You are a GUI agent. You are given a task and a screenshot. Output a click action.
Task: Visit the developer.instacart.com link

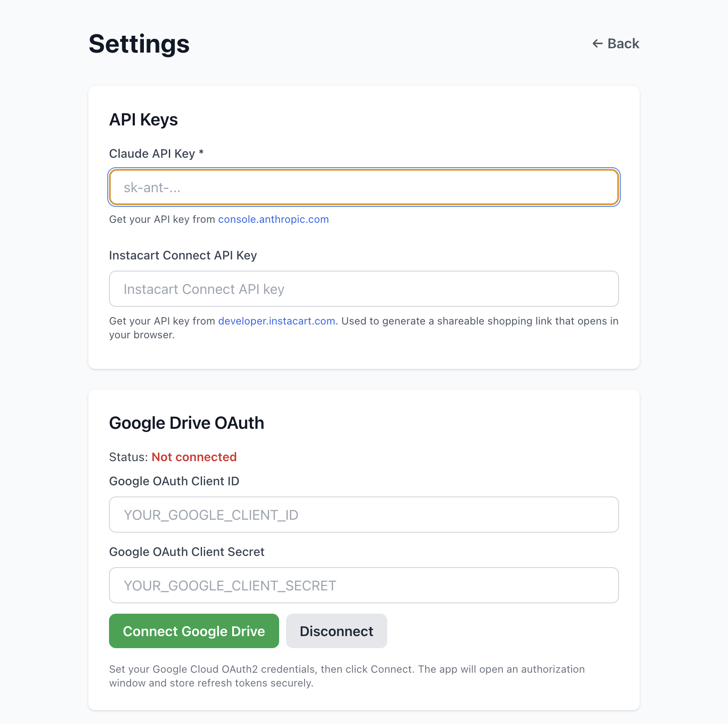tap(277, 321)
